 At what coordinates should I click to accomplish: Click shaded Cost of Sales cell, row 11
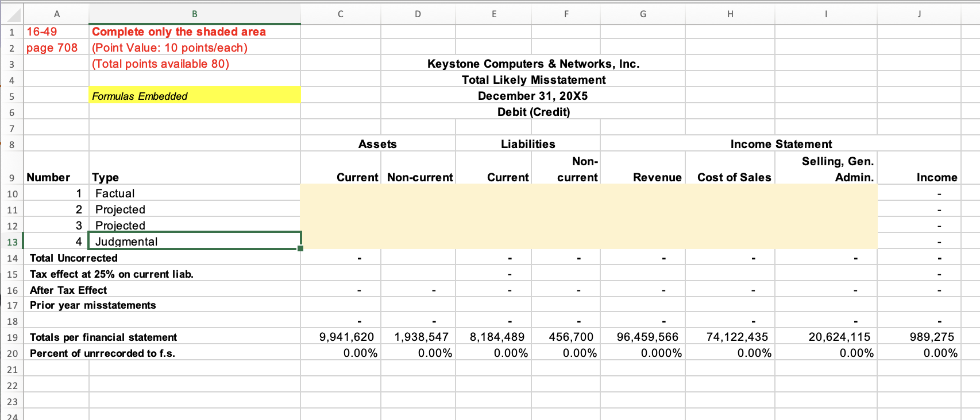pyautogui.click(x=730, y=209)
